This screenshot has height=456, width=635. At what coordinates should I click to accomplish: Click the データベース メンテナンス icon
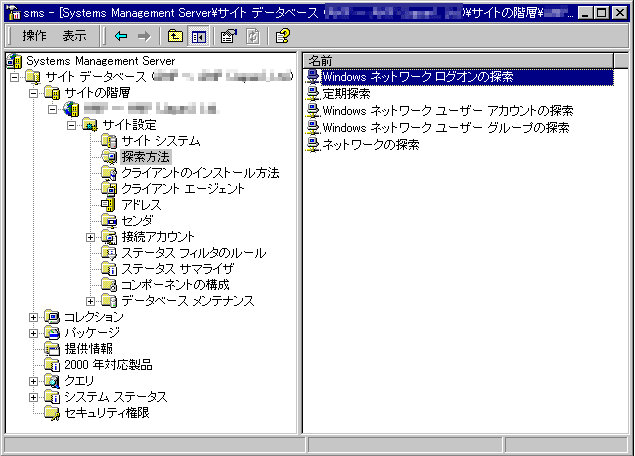(109, 301)
